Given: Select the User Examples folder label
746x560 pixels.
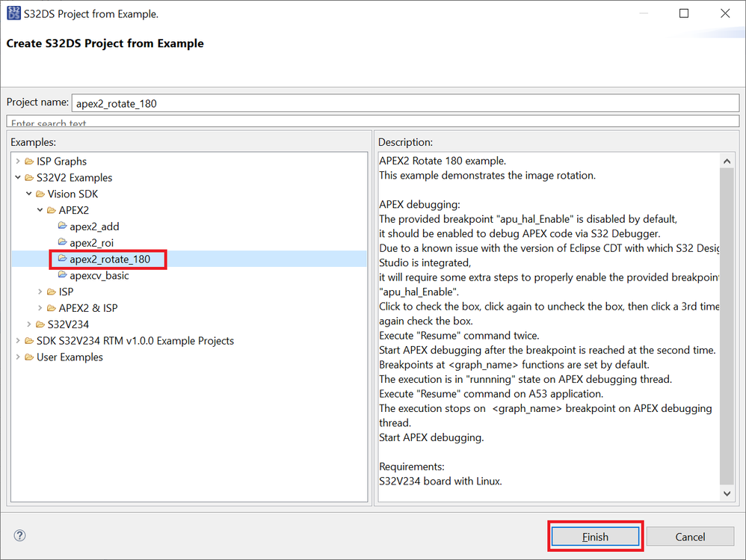Looking at the screenshot, I should tap(70, 357).
